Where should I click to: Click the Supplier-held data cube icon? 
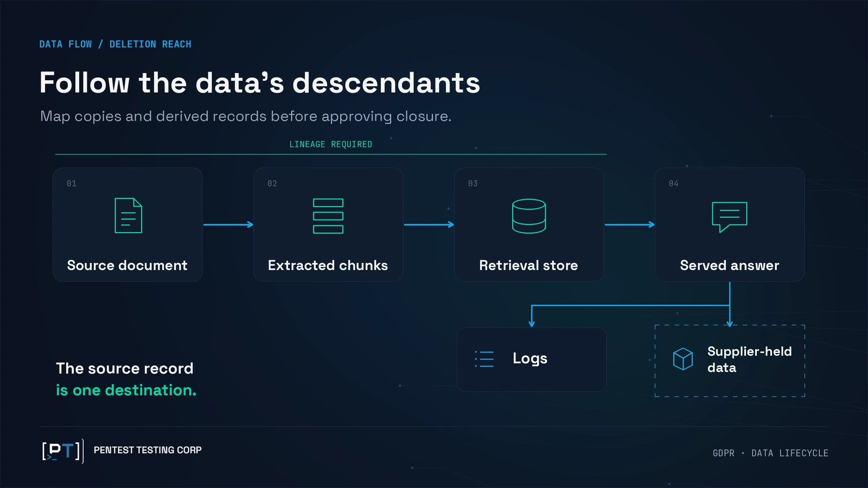click(x=683, y=359)
